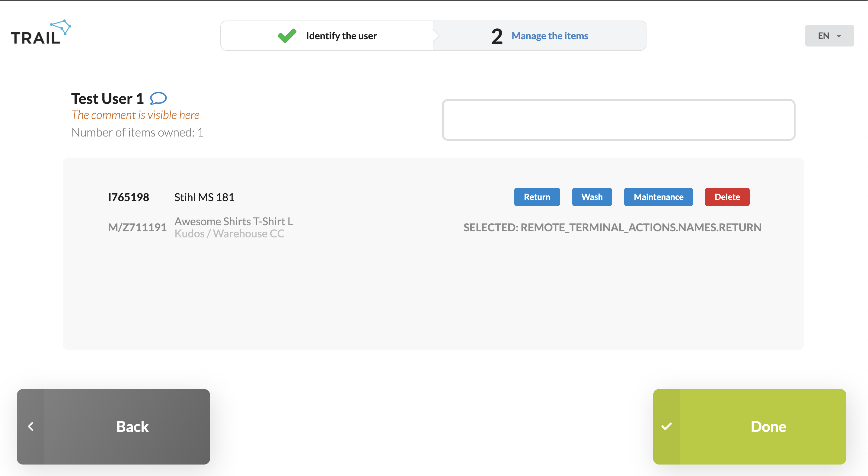868x476 pixels.
Task: Delete the Stihl MS 181 item
Action: coord(727,197)
